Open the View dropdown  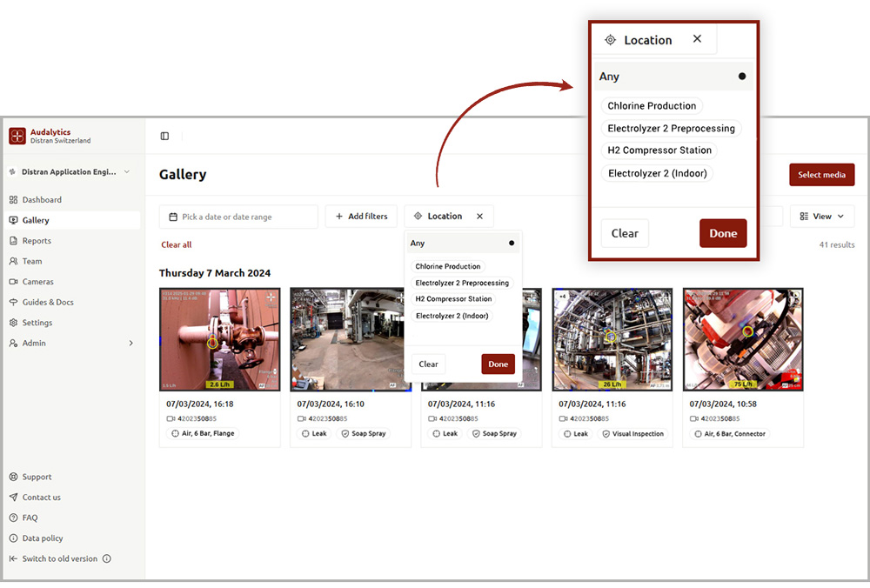pos(821,217)
